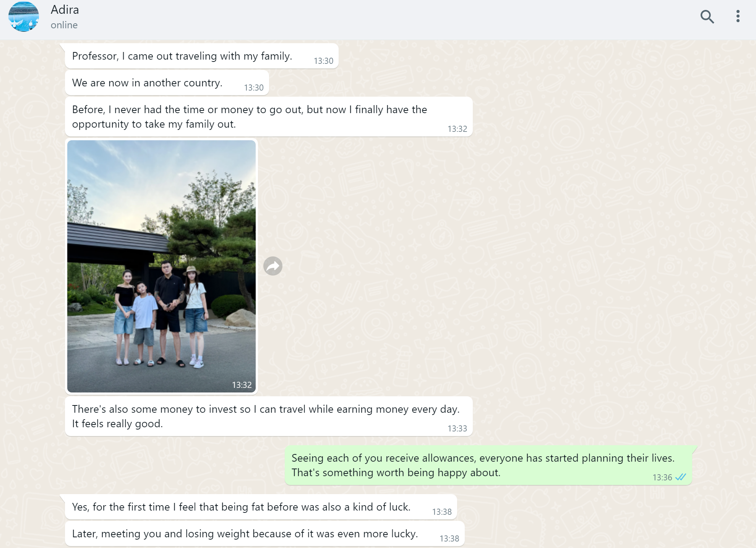
Task: Open the three-dot chat menu
Action: click(x=738, y=16)
